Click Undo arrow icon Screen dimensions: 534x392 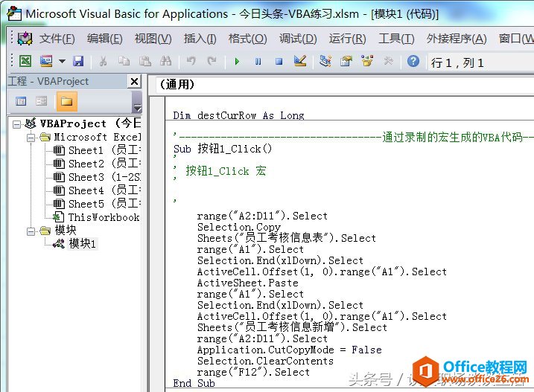[x=191, y=61]
